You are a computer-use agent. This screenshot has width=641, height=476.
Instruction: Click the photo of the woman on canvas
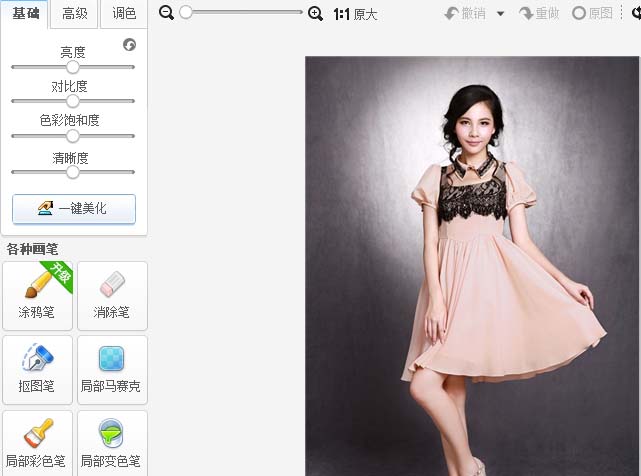pos(472,266)
